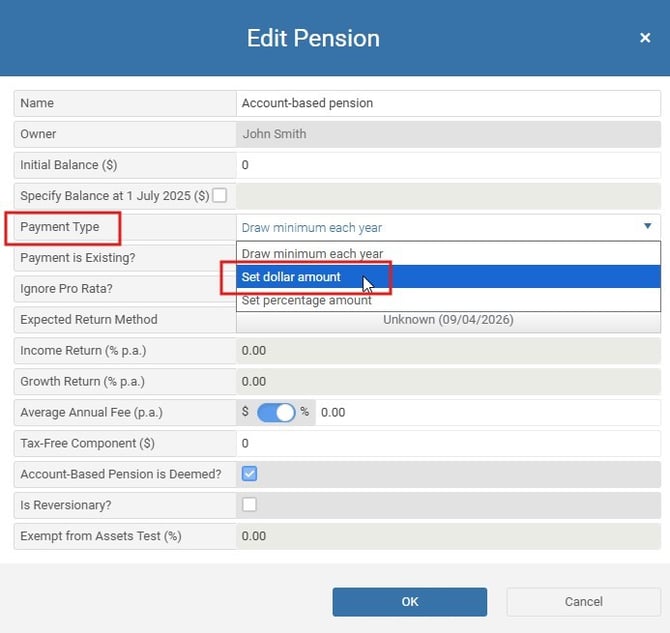Open Expected Return Method Unknown selector

pos(448,320)
